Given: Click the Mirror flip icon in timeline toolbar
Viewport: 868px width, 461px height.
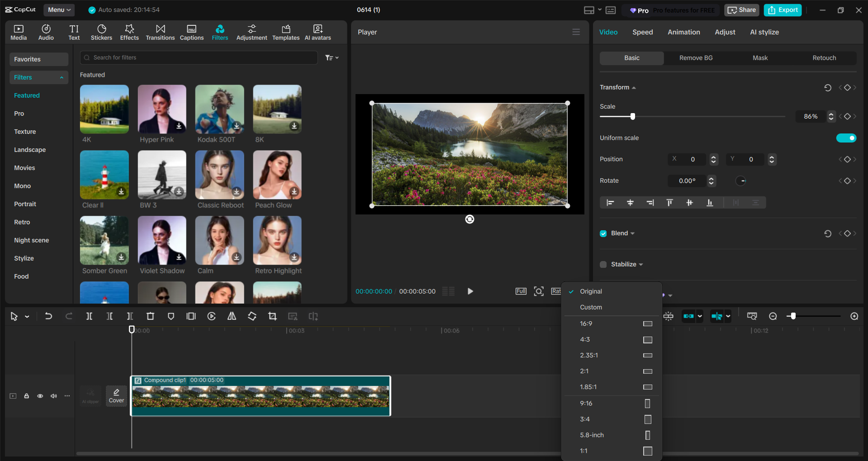Looking at the screenshot, I should 231,316.
